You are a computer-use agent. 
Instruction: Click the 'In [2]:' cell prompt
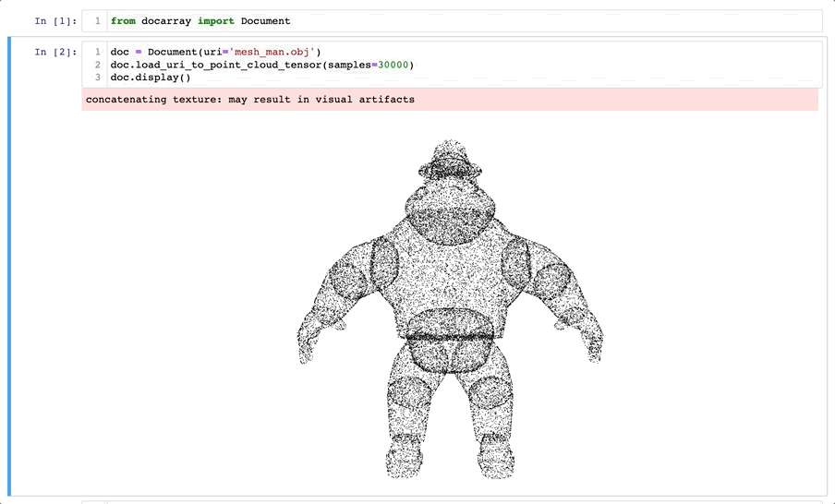[x=55, y=53]
